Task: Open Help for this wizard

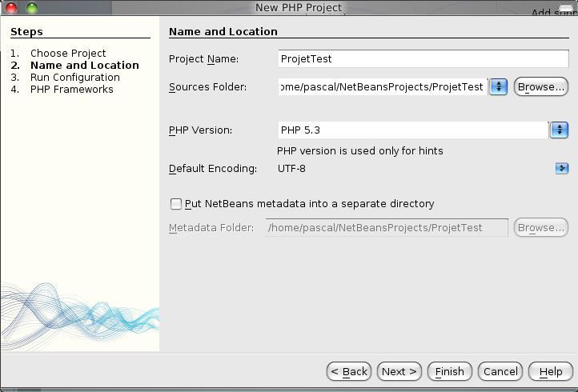Action: (x=551, y=371)
